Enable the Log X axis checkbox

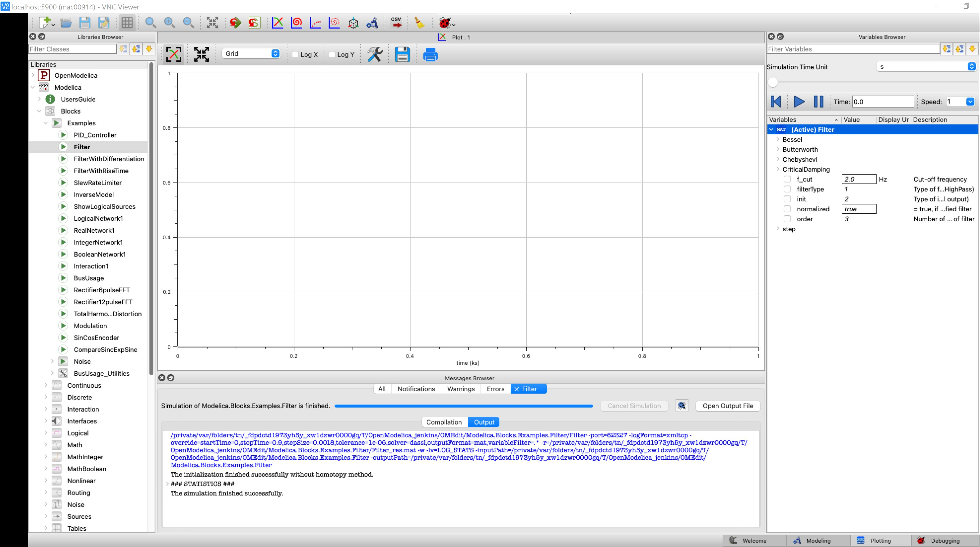[295, 54]
